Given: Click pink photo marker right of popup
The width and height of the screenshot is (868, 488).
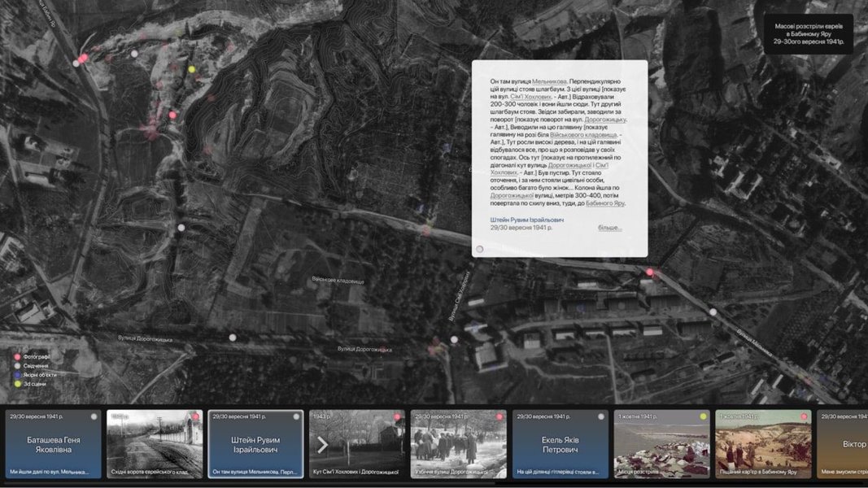Looking at the screenshot, I should point(649,272).
